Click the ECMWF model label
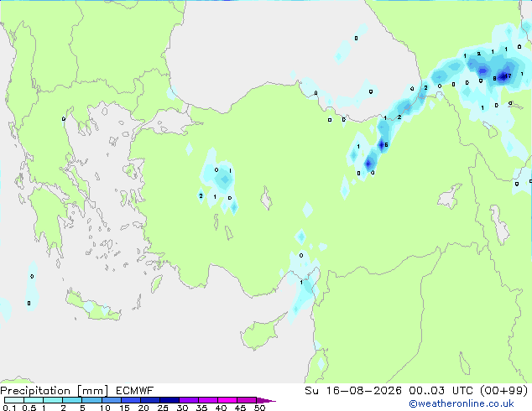Viewport: 532px width, 411px height. [x=135, y=391]
